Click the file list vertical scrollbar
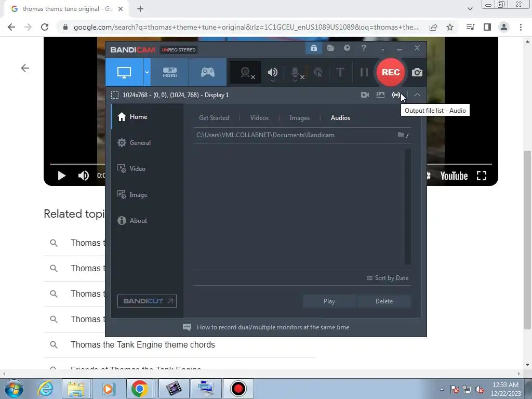This screenshot has height=399, width=532. pos(407,206)
